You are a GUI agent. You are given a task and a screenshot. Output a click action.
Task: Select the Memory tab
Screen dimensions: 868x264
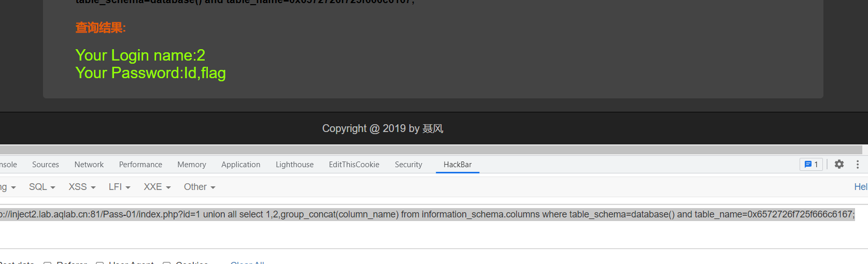tap(192, 165)
